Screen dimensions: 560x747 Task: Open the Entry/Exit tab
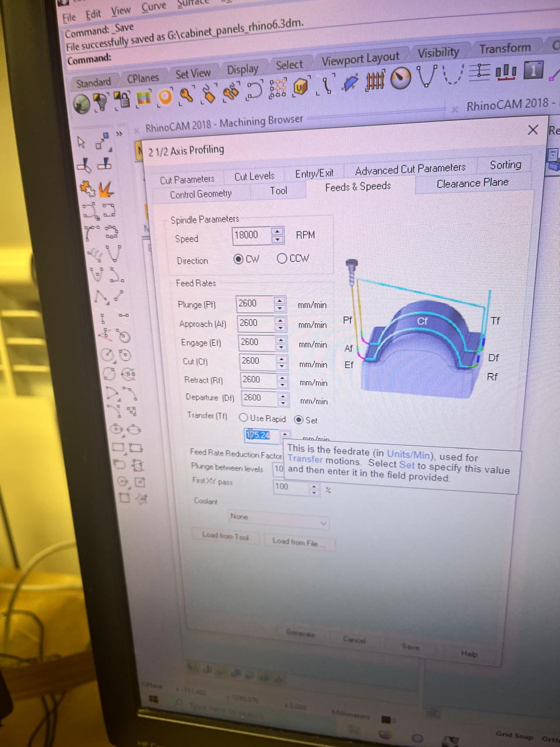click(x=315, y=174)
